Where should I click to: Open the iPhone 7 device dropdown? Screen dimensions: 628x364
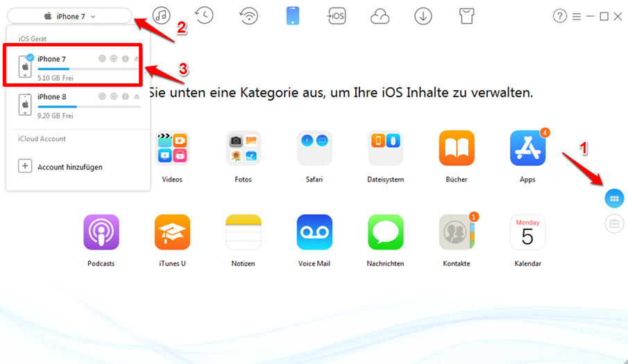[69, 17]
